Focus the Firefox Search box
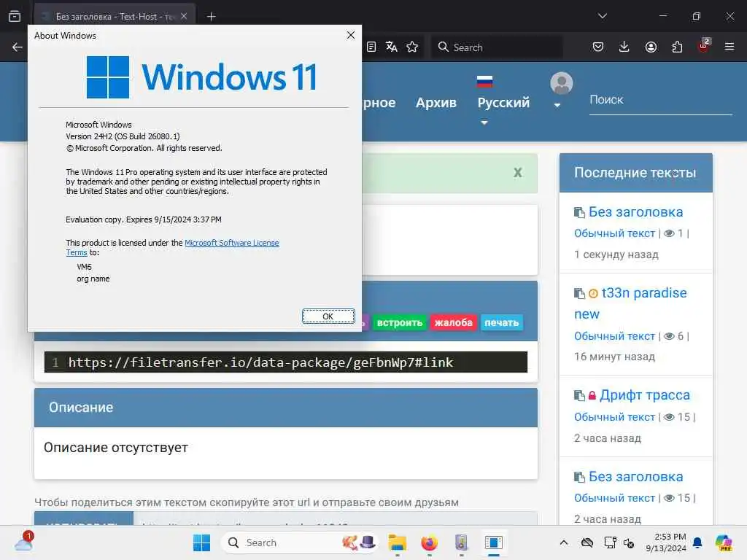The image size is (747, 560). tap(497, 47)
